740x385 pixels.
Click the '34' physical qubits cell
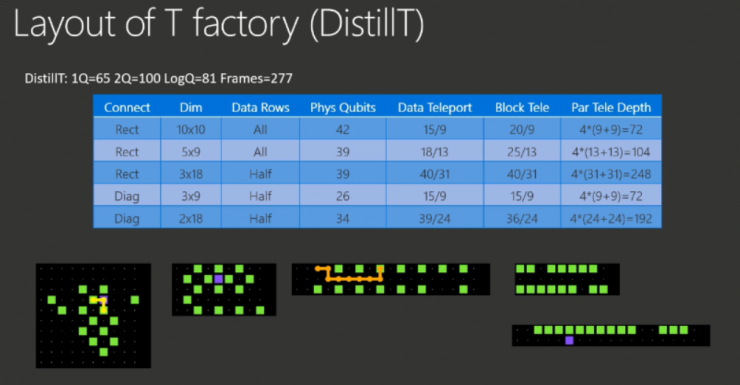click(343, 218)
